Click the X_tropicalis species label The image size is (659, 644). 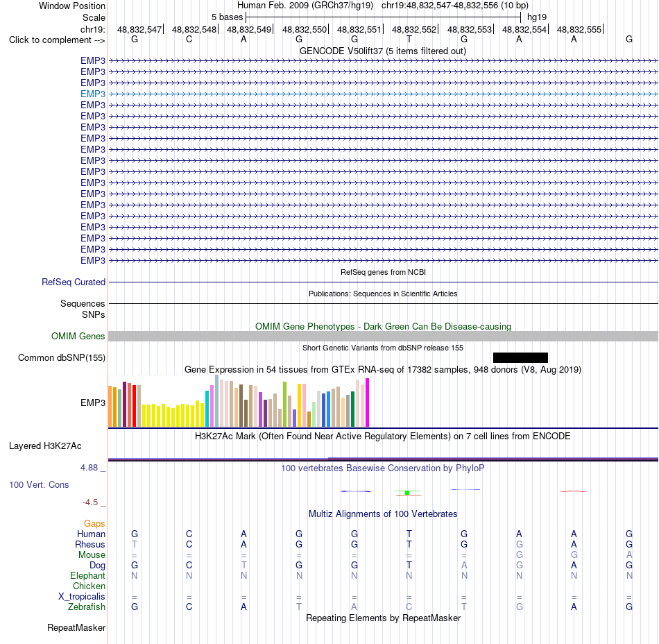[x=82, y=597]
